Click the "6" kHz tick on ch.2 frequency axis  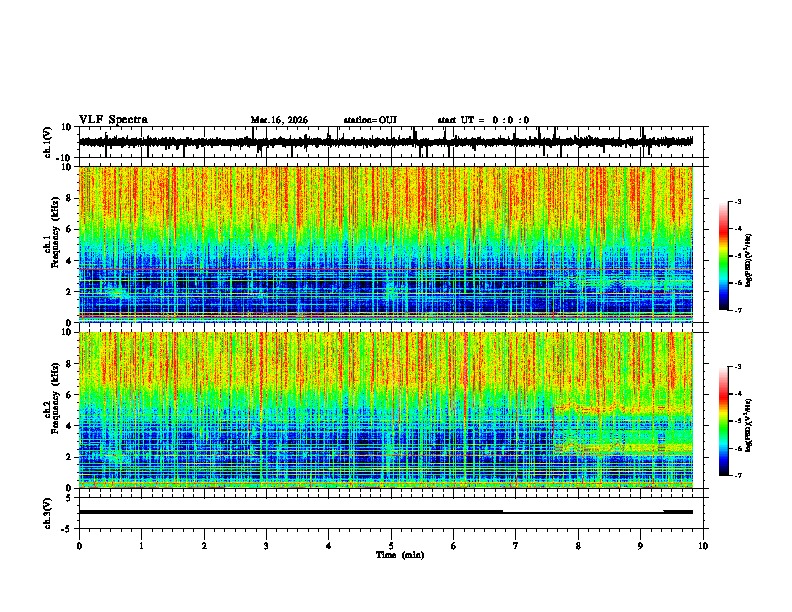[x=70, y=394]
